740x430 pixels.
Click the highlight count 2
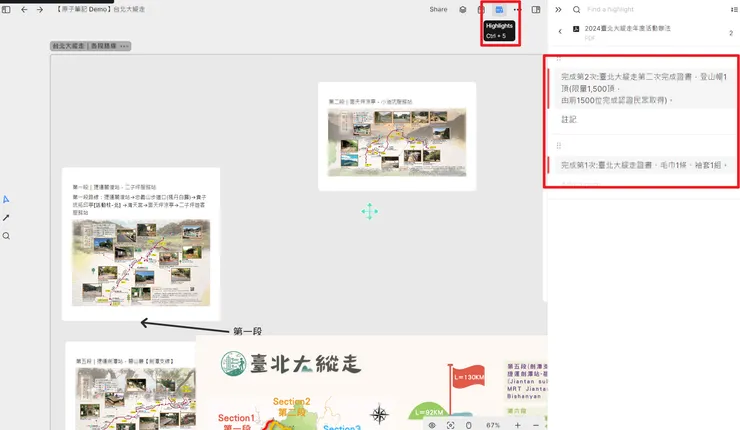click(x=731, y=33)
